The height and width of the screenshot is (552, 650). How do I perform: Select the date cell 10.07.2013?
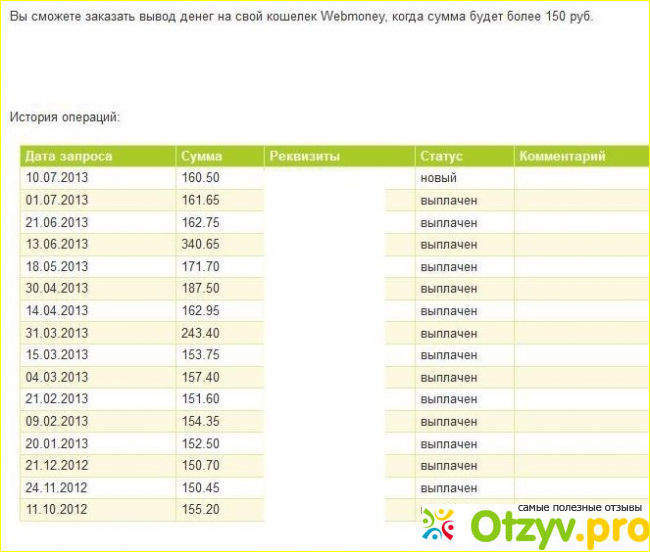click(57, 178)
